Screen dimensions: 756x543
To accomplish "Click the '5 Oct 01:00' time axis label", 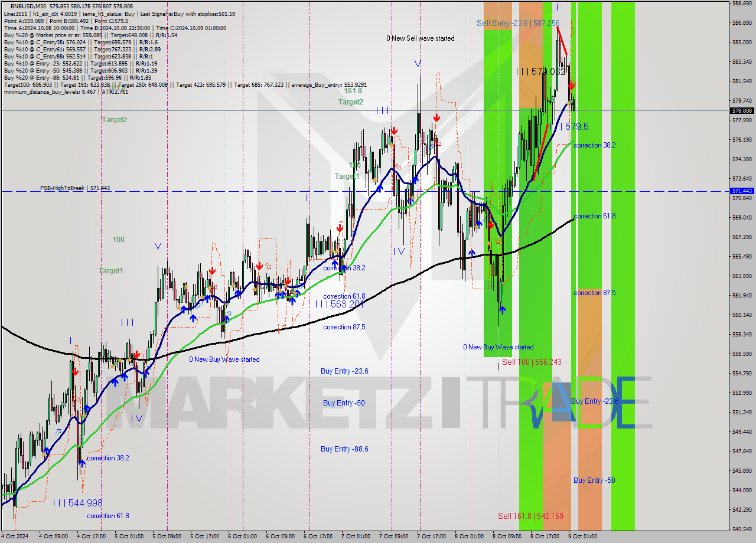I will click(129, 537).
